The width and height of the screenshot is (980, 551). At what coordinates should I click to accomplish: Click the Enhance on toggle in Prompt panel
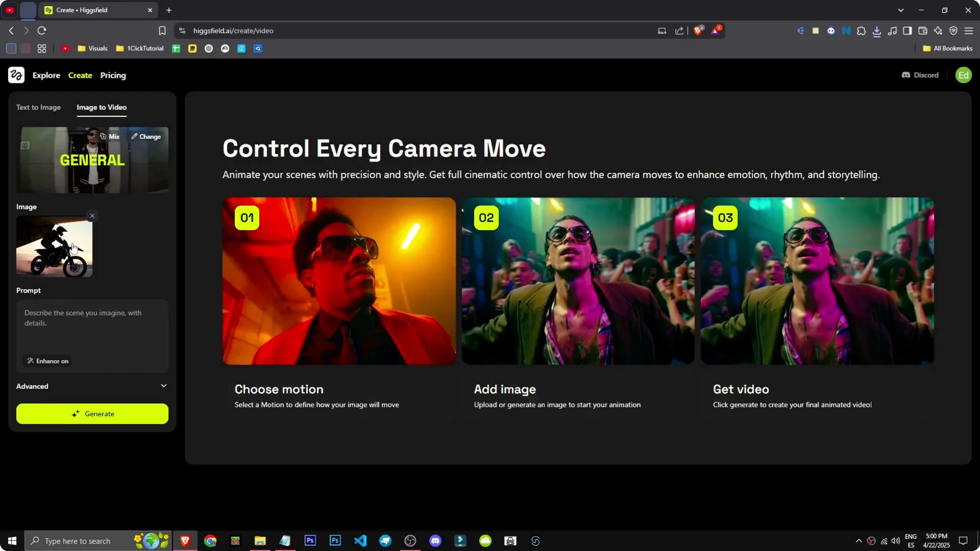click(47, 361)
